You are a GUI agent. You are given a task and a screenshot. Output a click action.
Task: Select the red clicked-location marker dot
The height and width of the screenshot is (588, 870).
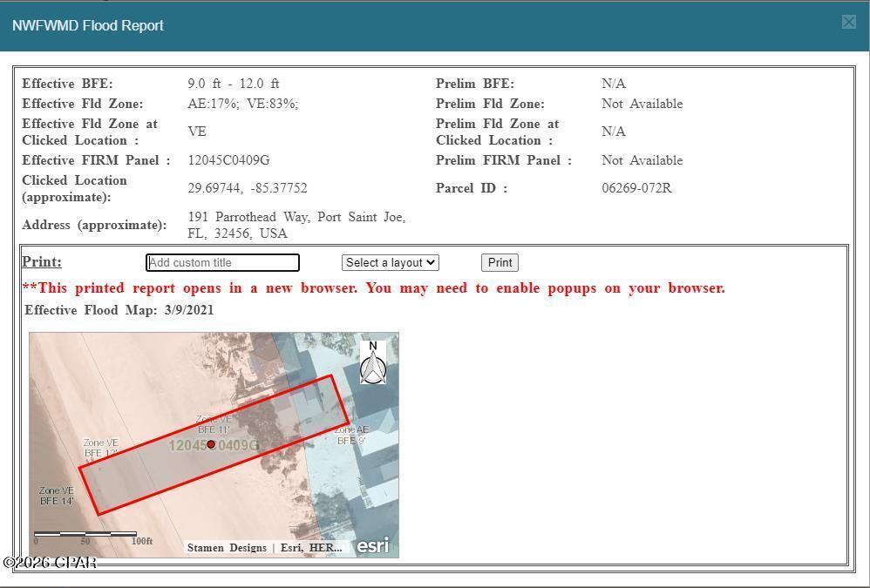pos(211,444)
